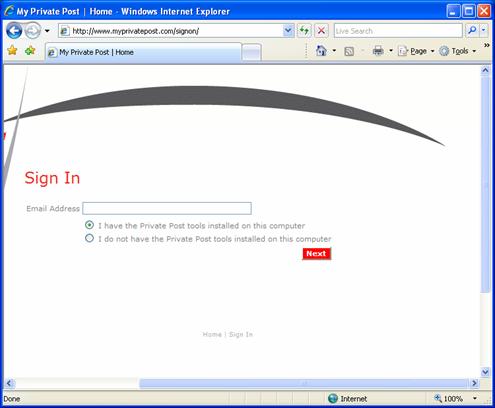
Task: Click the browser Forward arrow button
Action: point(33,31)
